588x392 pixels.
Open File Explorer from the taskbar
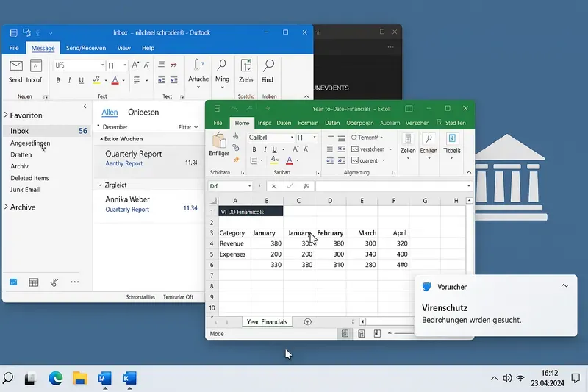(80, 379)
